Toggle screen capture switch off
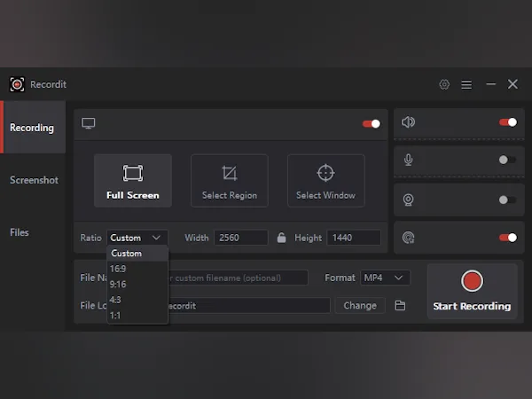This screenshot has width=532, height=399. [372, 124]
